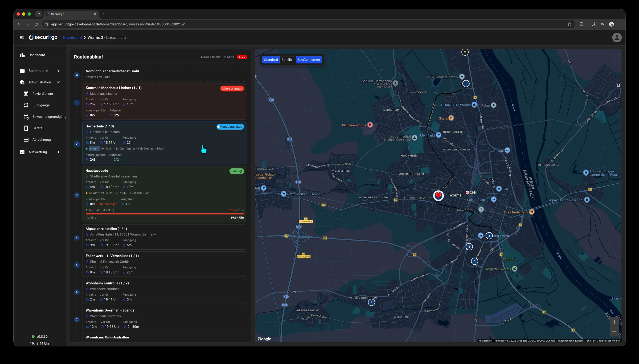Click Netto Marken-Discount icon on map
The height and width of the screenshot is (364, 639).
click(284, 194)
